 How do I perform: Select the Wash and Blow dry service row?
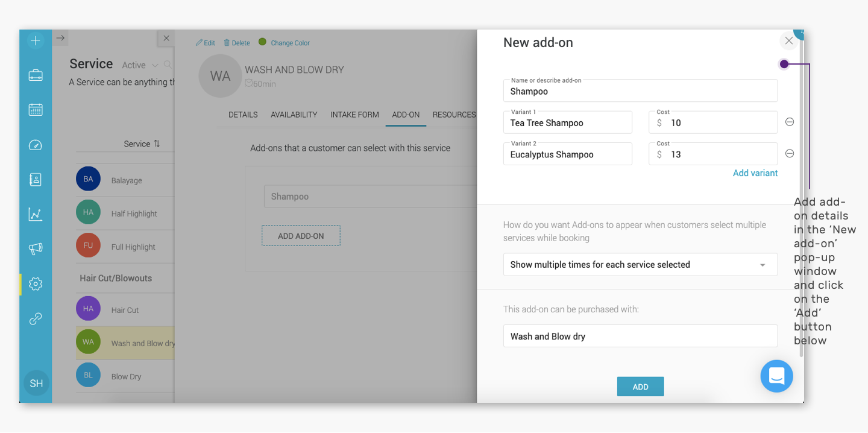(x=125, y=343)
